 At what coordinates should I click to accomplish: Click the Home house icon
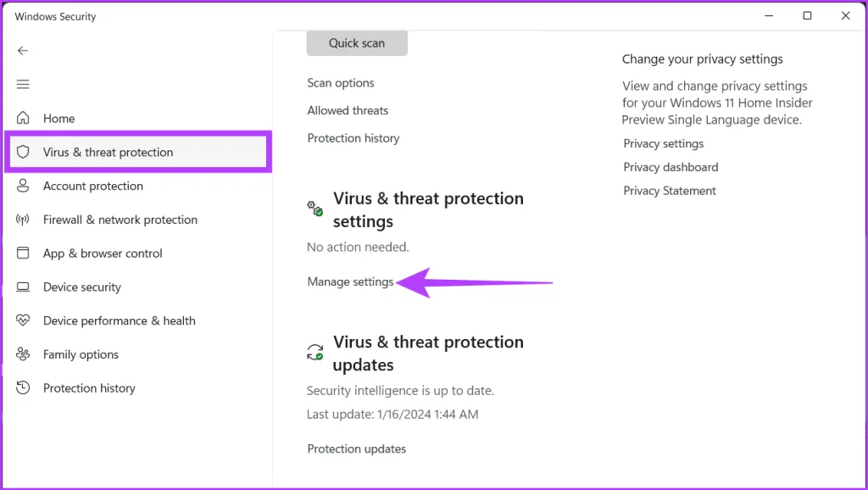point(24,119)
